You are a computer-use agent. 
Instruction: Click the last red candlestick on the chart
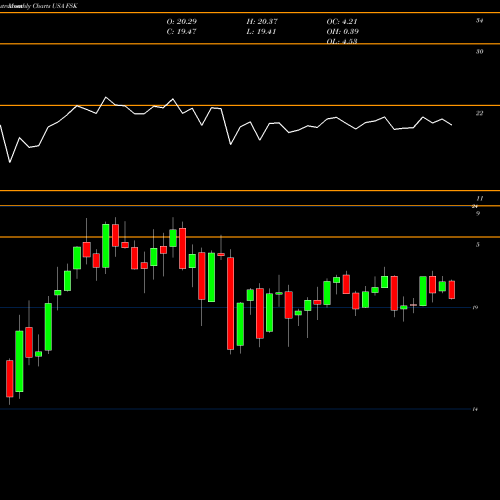point(452,290)
